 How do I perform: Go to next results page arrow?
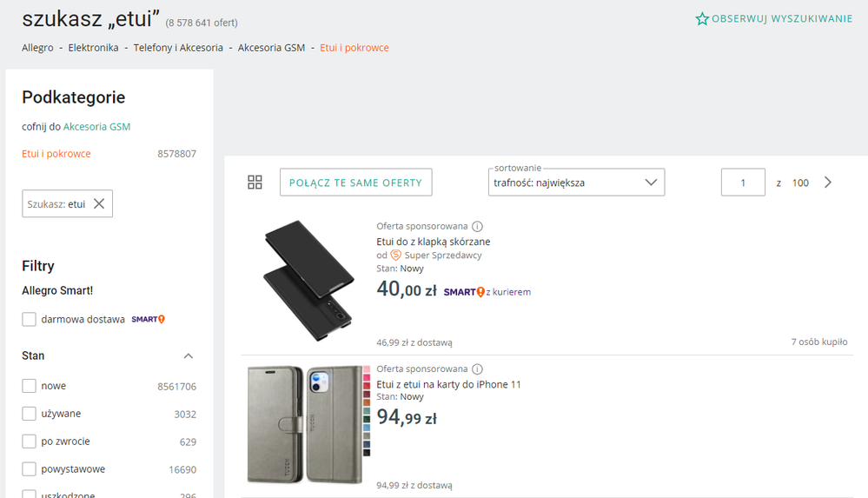pyautogui.click(x=828, y=183)
